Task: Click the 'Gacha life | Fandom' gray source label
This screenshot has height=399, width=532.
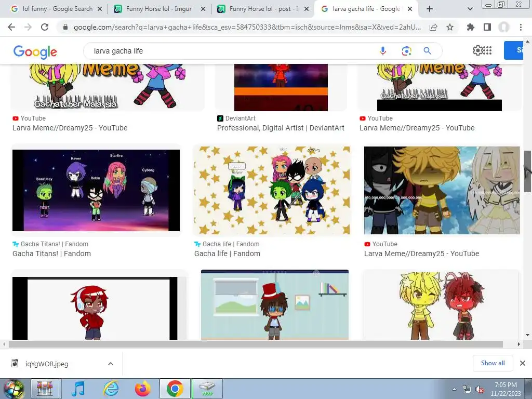Action: click(231, 244)
